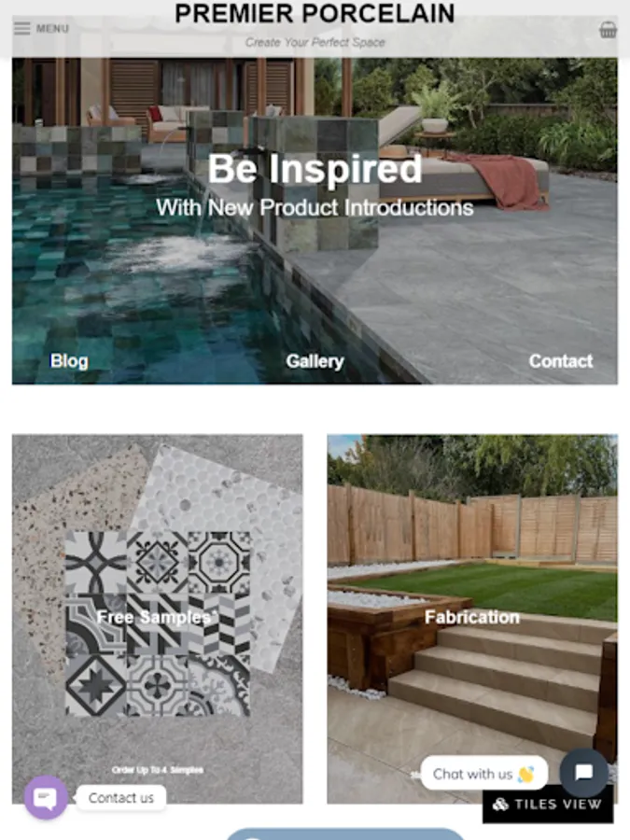Go to the Blog page
The height and width of the screenshot is (840, 630).
coord(69,361)
